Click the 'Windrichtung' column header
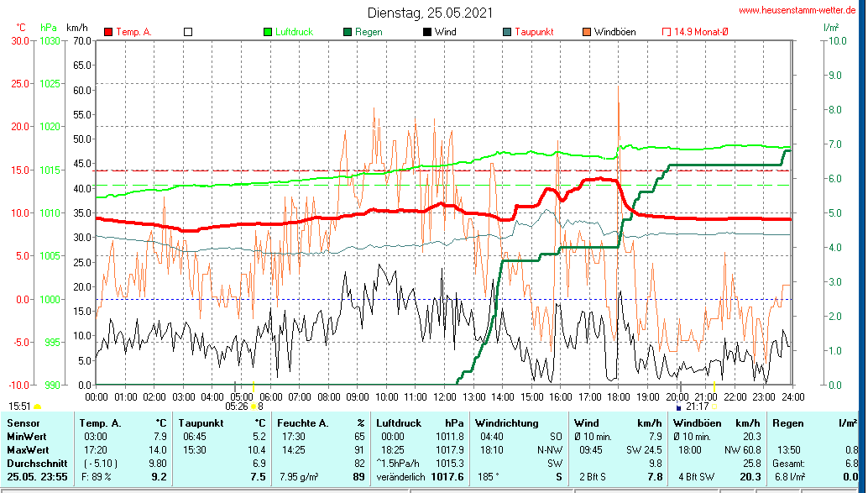Image resolution: width=868 pixels, height=493 pixels. [506, 423]
